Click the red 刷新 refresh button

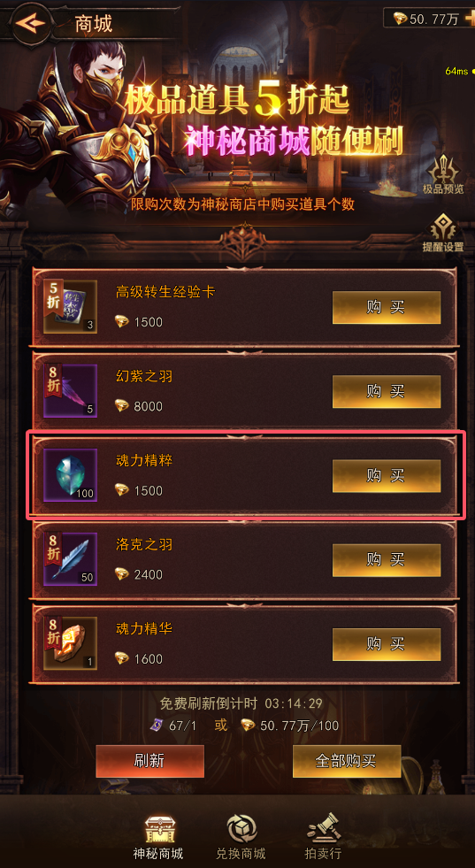[150, 761]
